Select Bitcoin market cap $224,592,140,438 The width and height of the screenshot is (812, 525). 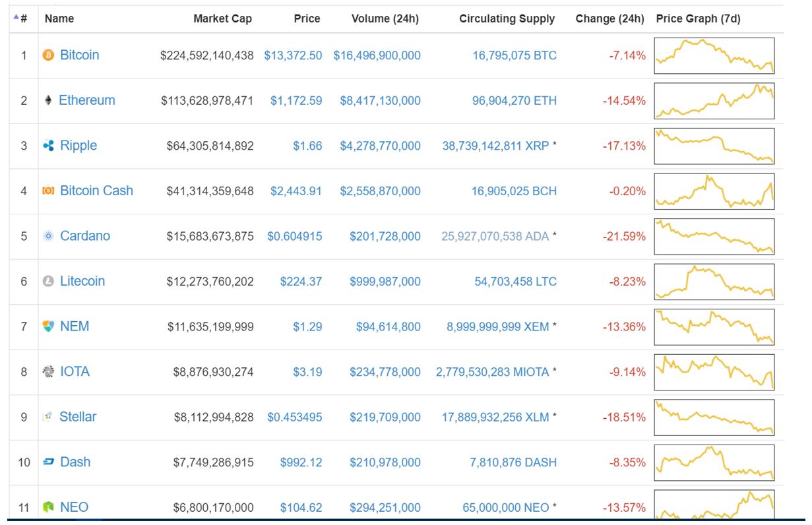[207, 55]
